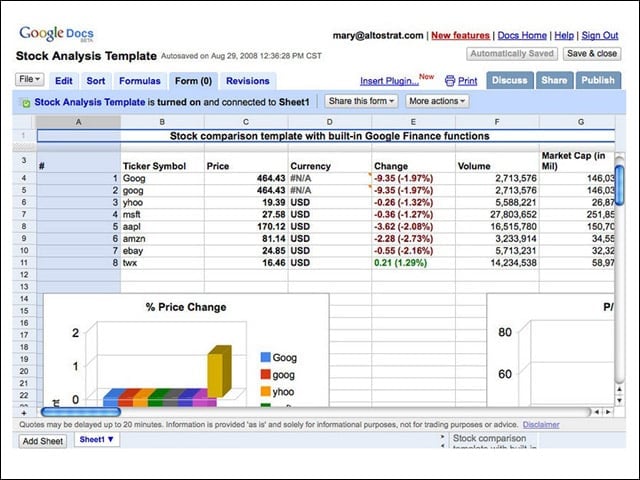Click the horizontal scrollbar thumb
This screenshot has width=640, height=480.
click(81, 412)
